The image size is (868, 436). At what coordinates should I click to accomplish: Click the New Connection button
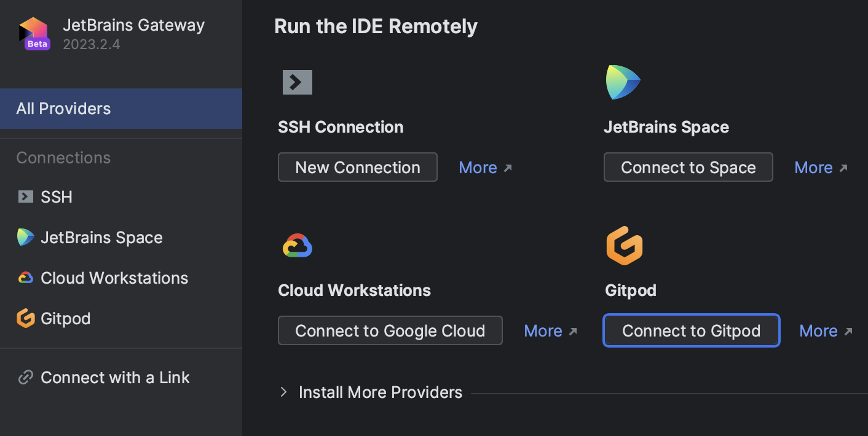coord(357,167)
